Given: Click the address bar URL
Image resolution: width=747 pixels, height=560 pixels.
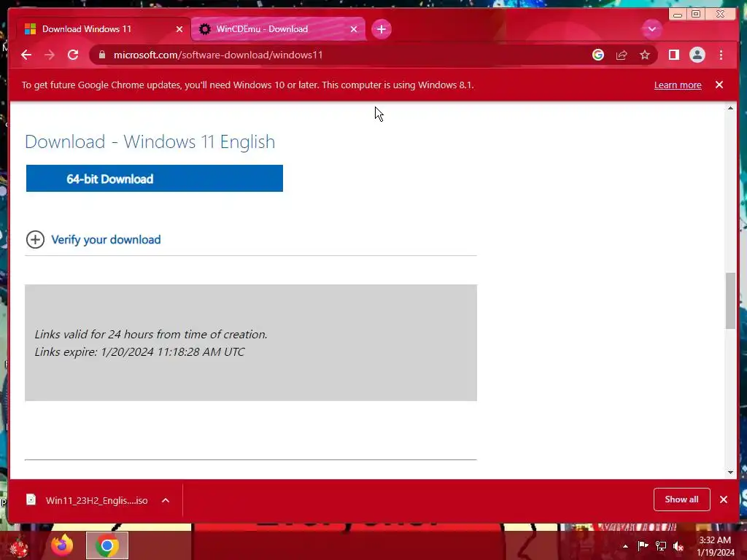Looking at the screenshot, I should pos(217,55).
